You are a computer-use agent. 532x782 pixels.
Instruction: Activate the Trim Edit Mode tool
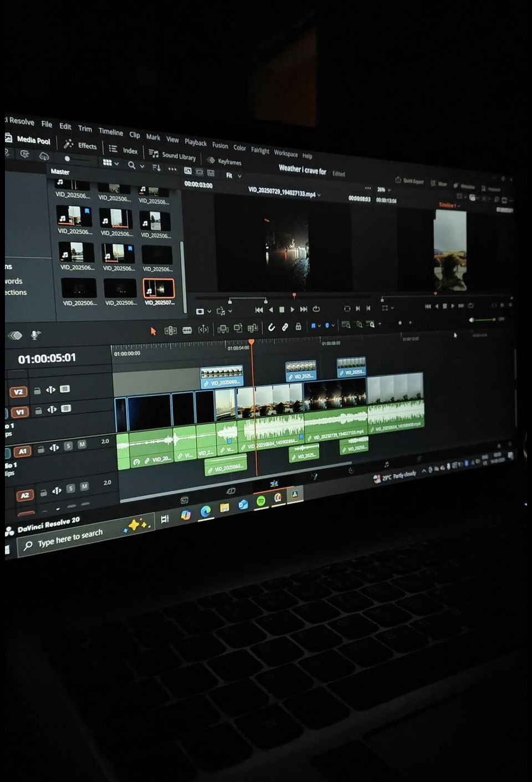click(x=171, y=331)
